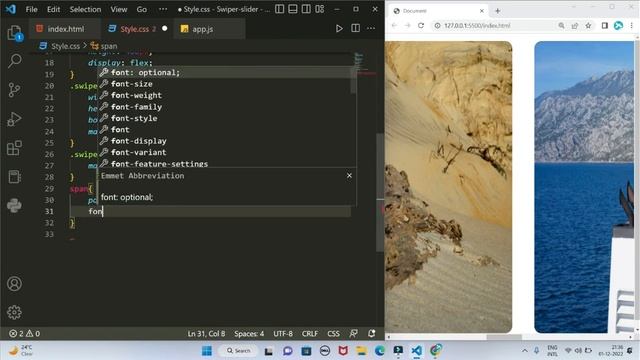Open the Explorer view in activity bar

[x=14, y=33]
